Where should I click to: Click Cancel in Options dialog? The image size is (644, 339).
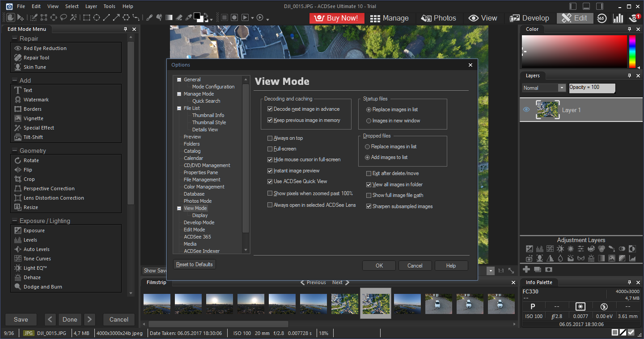coord(415,266)
